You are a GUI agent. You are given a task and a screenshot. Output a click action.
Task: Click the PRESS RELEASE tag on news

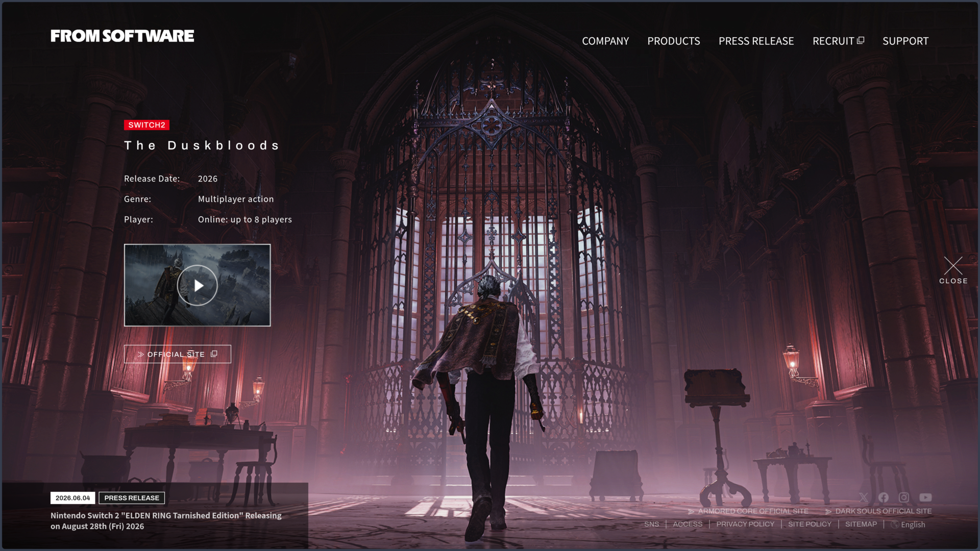tap(132, 498)
